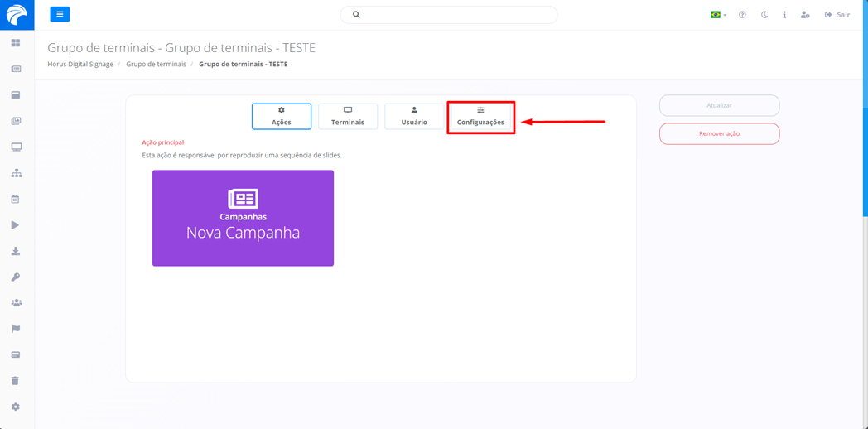
Task: Toggle dark mode with the moon icon
Action: pyautogui.click(x=764, y=15)
